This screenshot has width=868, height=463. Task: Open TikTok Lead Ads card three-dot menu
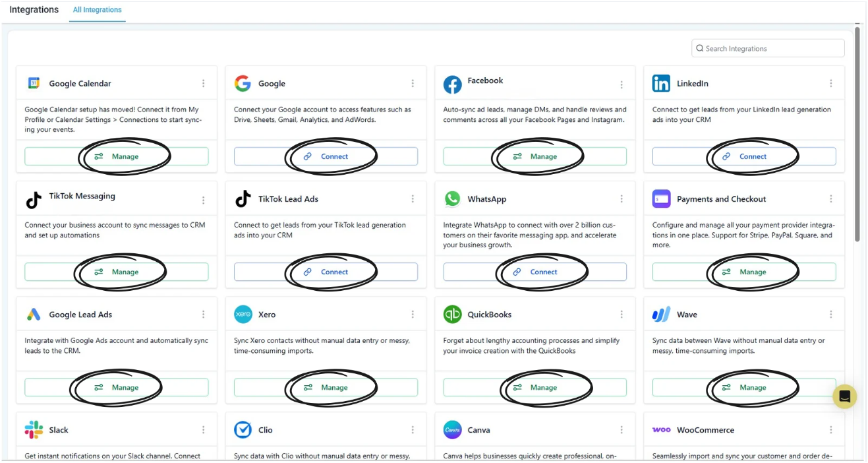(413, 199)
